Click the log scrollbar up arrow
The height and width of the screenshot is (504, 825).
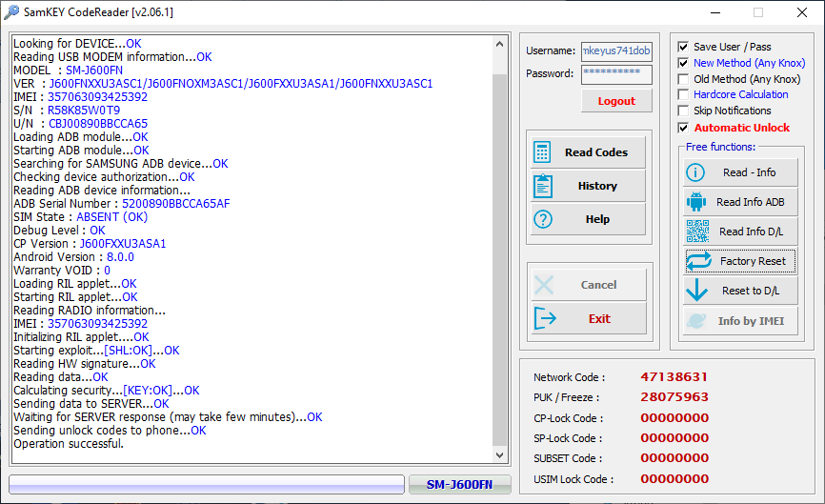click(500, 44)
